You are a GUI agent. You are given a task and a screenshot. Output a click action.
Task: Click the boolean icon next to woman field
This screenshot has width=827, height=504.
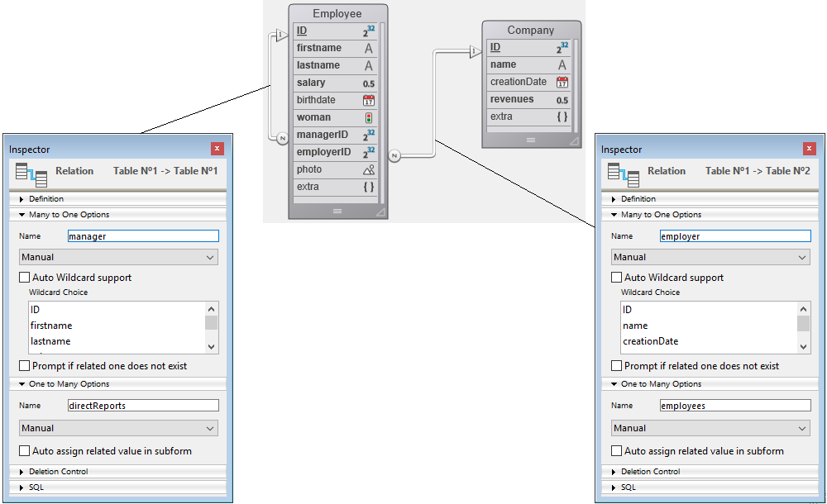coord(369,117)
